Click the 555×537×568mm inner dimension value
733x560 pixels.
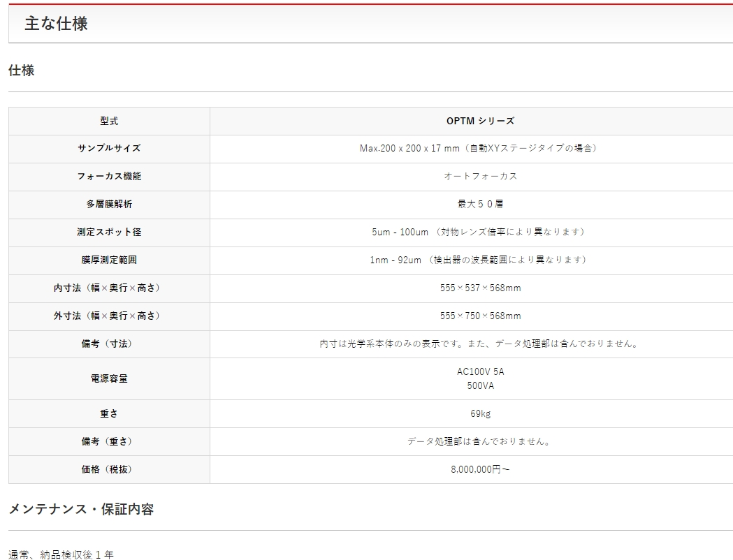[x=480, y=288]
